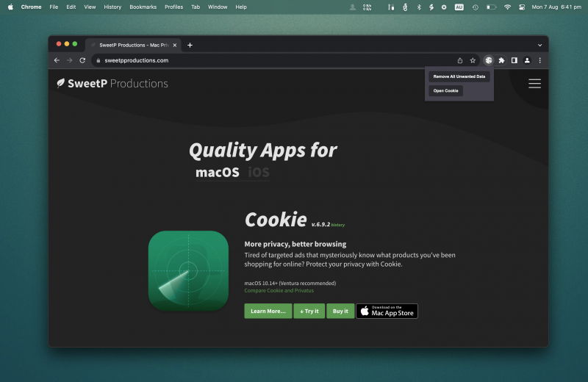This screenshot has width=588, height=382.
Task: Click the date and time in menu bar
Action: coord(556,7)
